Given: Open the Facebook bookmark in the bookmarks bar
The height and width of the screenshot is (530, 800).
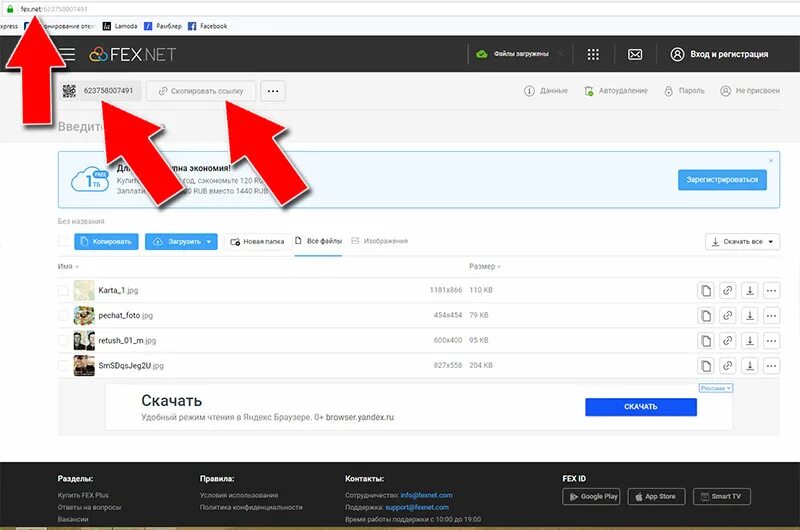Looking at the screenshot, I should click(208, 26).
